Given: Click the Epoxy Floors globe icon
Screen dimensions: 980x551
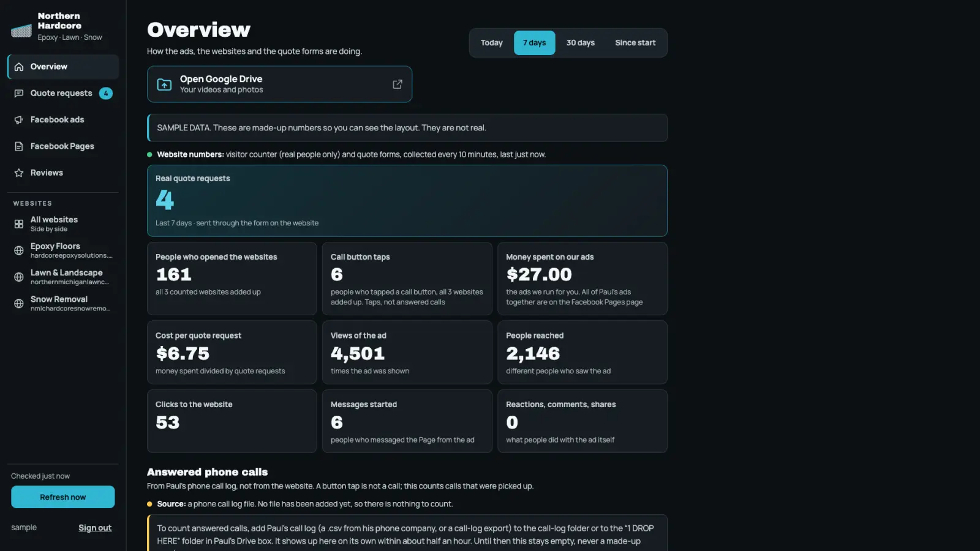Looking at the screenshot, I should pos(19,250).
